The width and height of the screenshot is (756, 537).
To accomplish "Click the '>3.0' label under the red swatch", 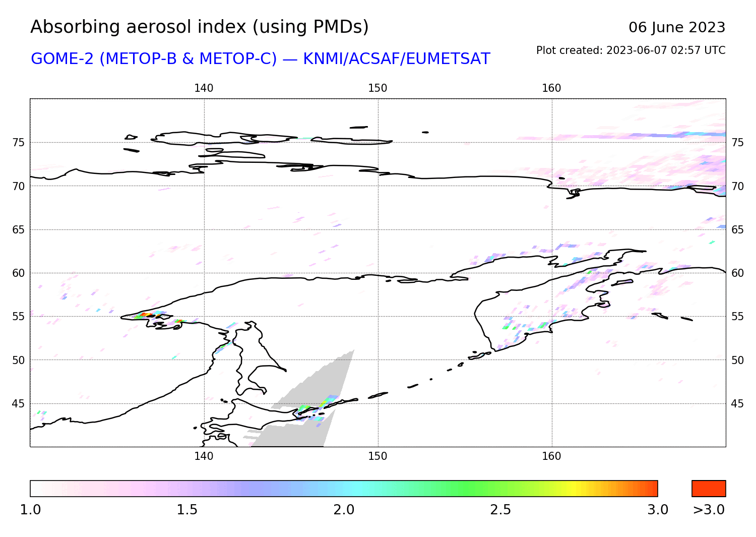I will (709, 510).
